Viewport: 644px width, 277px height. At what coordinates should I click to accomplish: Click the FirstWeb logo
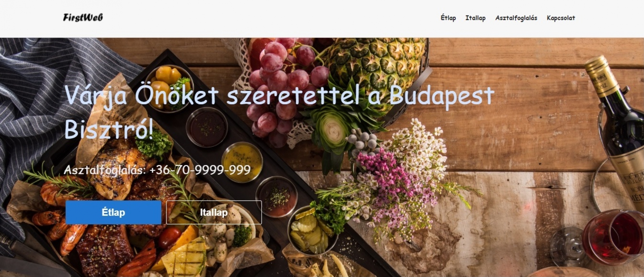[83, 17]
